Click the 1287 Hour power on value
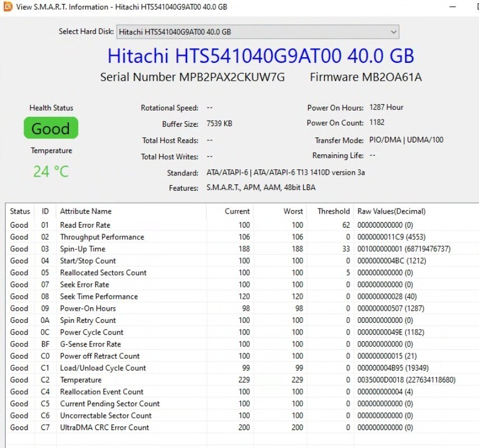Image resolution: width=479 pixels, height=448 pixels. 386,107
